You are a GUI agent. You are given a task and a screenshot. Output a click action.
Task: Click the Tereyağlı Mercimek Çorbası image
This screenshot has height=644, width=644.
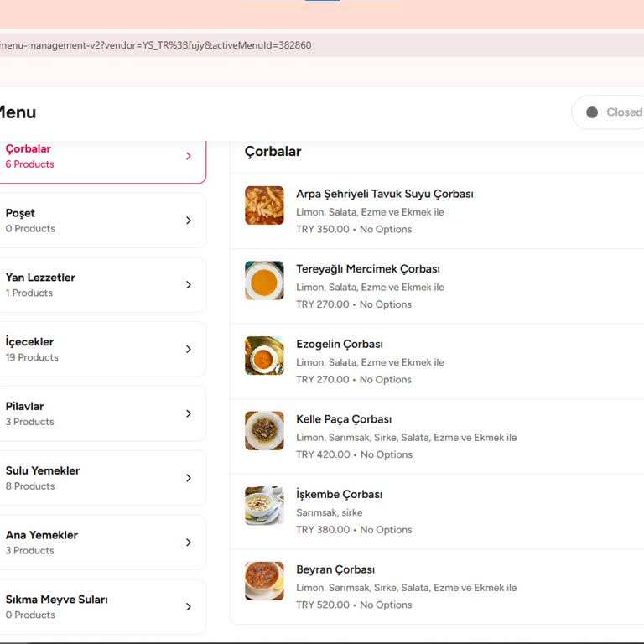point(264,280)
